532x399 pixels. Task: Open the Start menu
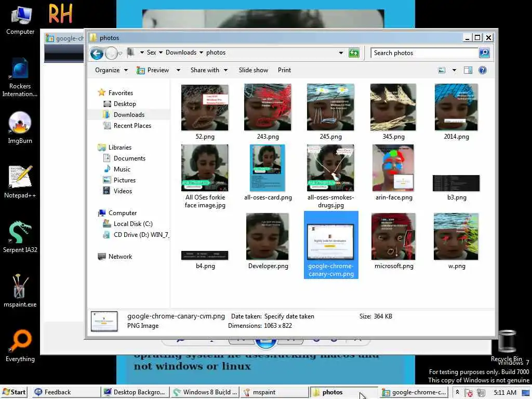pyautogui.click(x=14, y=392)
